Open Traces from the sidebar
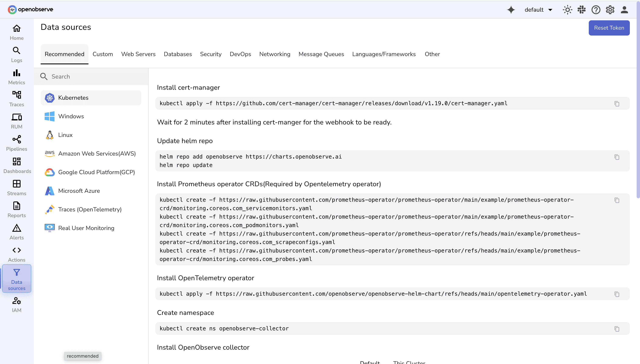The image size is (640, 364). click(x=16, y=98)
